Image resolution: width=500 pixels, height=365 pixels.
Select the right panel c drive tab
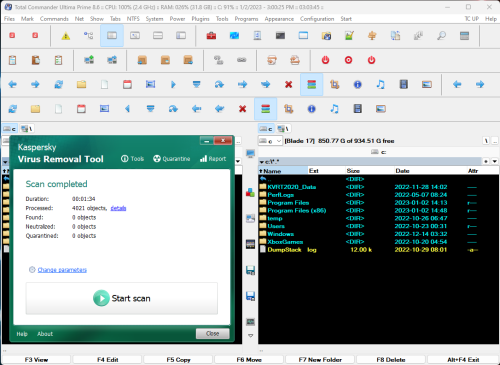[266, 129]
